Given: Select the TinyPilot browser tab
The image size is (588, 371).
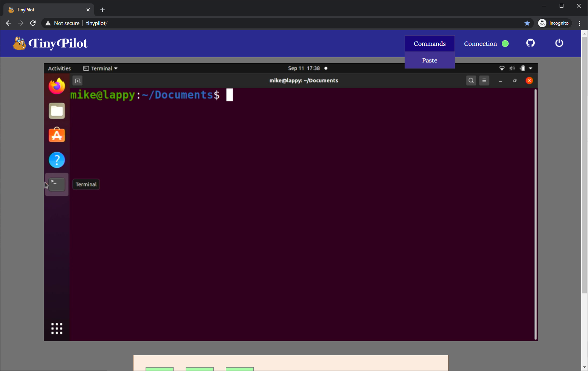Looking at the screenshot, I should pos(49,10).
